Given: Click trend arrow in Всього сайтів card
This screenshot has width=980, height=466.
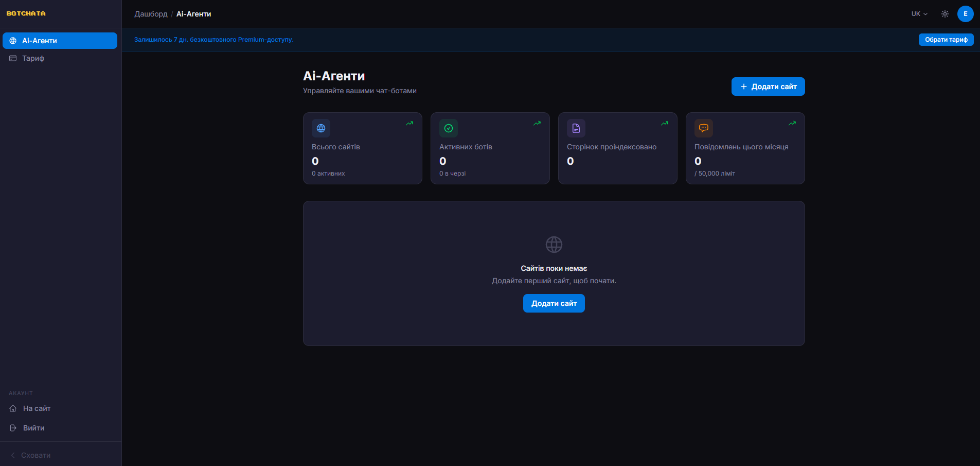Looking at the screenshot, I should (409, 123).
